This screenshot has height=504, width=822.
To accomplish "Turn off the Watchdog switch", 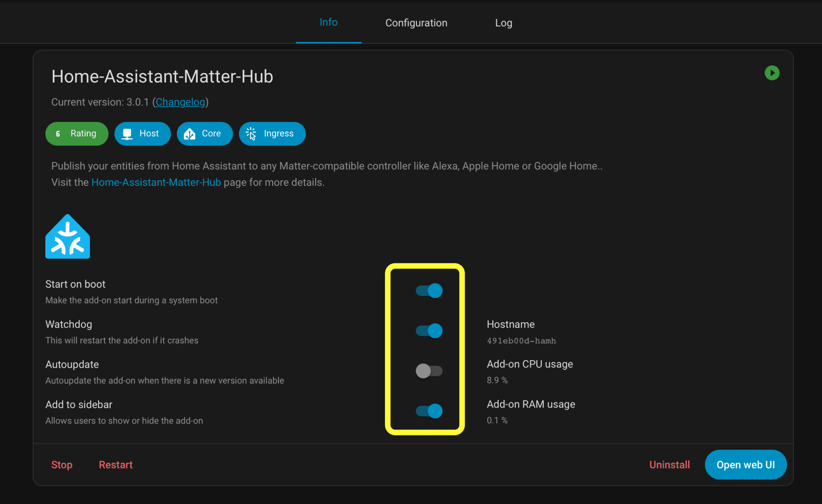I will (x=429, y=331).
